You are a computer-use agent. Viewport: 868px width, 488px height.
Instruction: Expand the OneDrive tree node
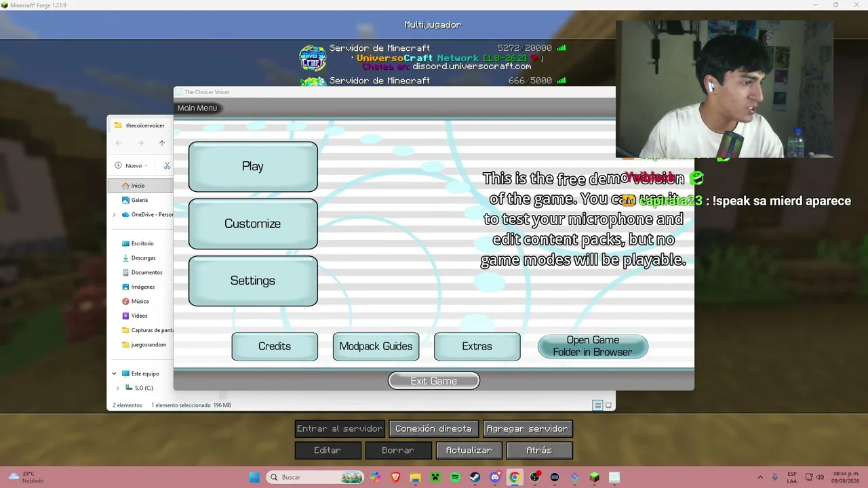click(x=114, y=215)
